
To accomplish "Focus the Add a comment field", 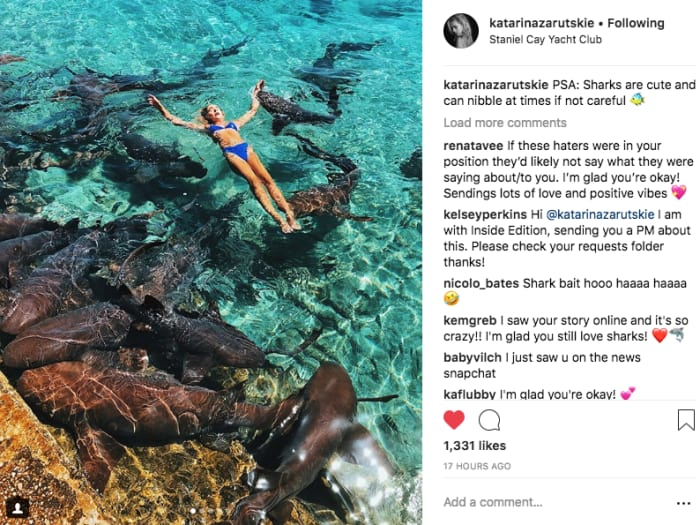I will 555,502.
